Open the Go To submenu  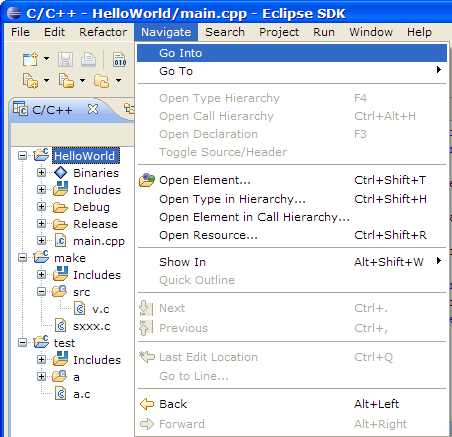(292, 71)
